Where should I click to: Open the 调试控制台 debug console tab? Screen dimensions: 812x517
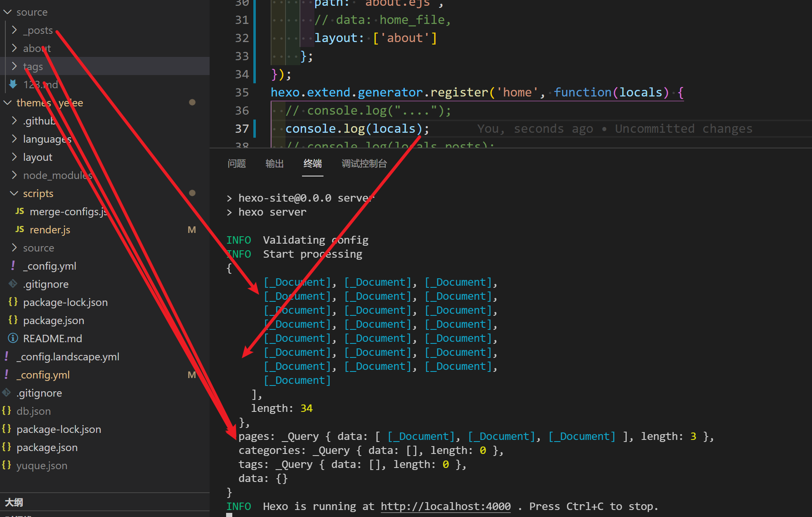[364, 164]
